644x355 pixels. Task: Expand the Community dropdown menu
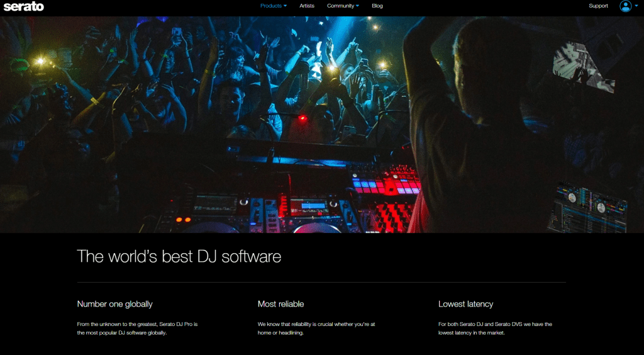click(x=343, y=6)
